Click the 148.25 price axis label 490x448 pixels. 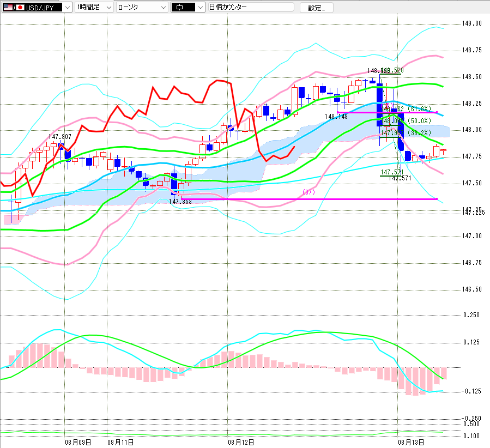click(472, 103)
